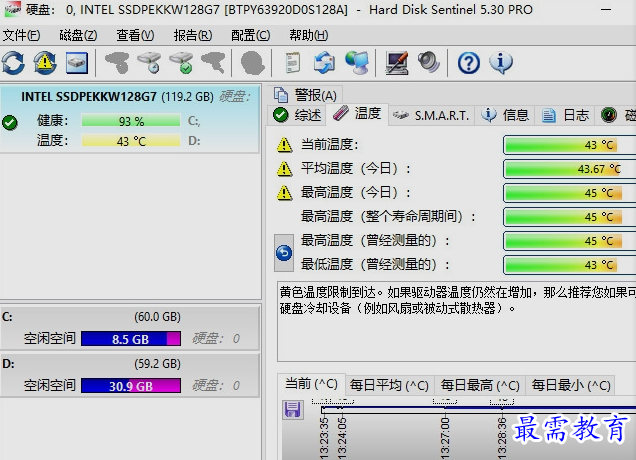The width and height of the screenshot is (636, 460).
Task: Click the C: free space 8.5 GB bar
Action: point(131,339)
